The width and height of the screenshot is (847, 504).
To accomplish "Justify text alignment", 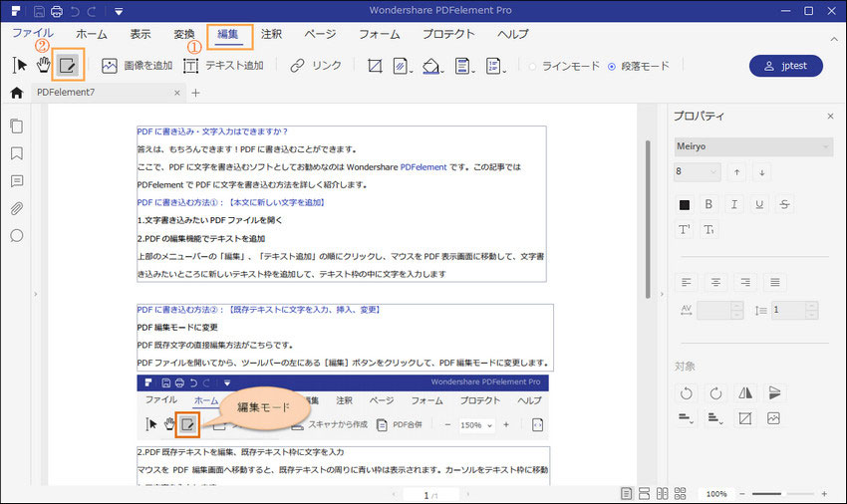I will point(775,283).
